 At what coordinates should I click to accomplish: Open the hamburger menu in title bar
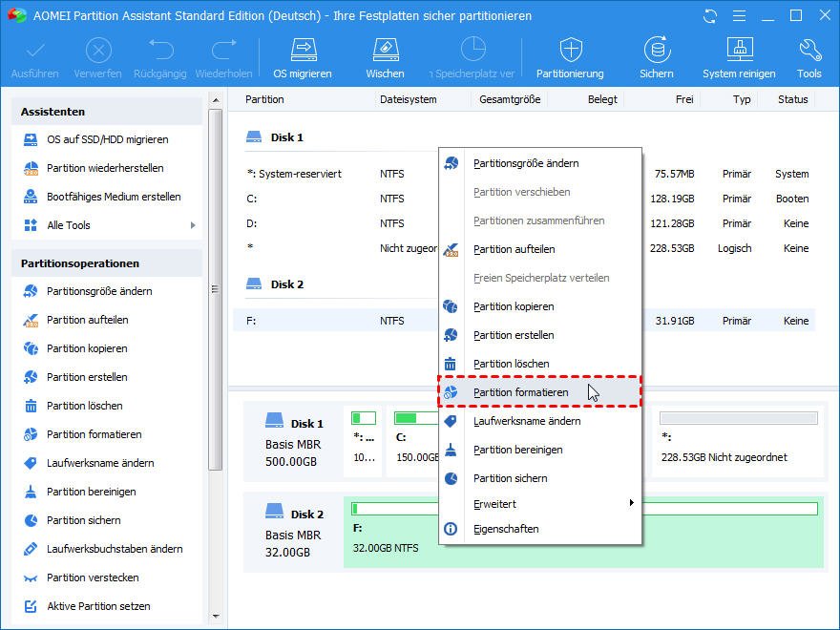(739, 16)
